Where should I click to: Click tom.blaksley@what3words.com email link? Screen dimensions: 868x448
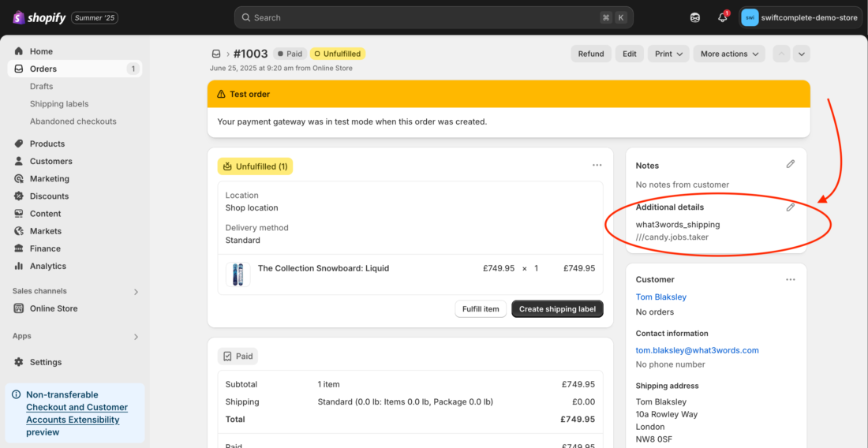(x=697, y=351)
